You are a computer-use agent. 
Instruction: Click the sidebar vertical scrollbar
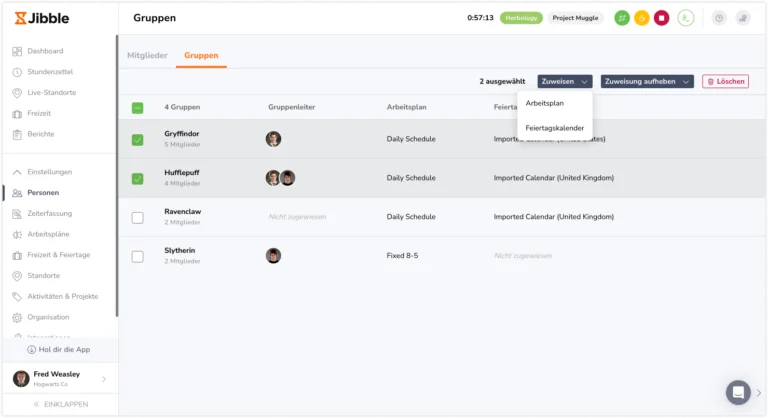pos(117,175)
